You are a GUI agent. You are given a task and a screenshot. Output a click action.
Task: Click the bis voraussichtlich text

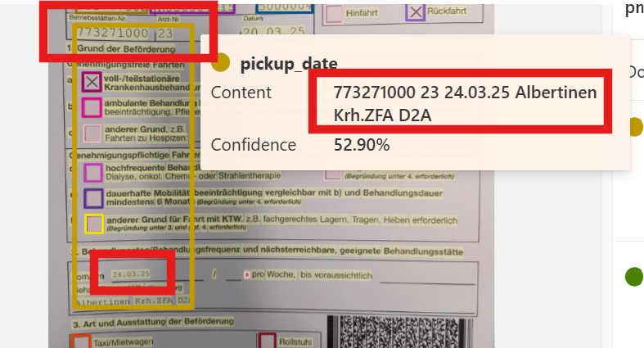coord(336,275)
